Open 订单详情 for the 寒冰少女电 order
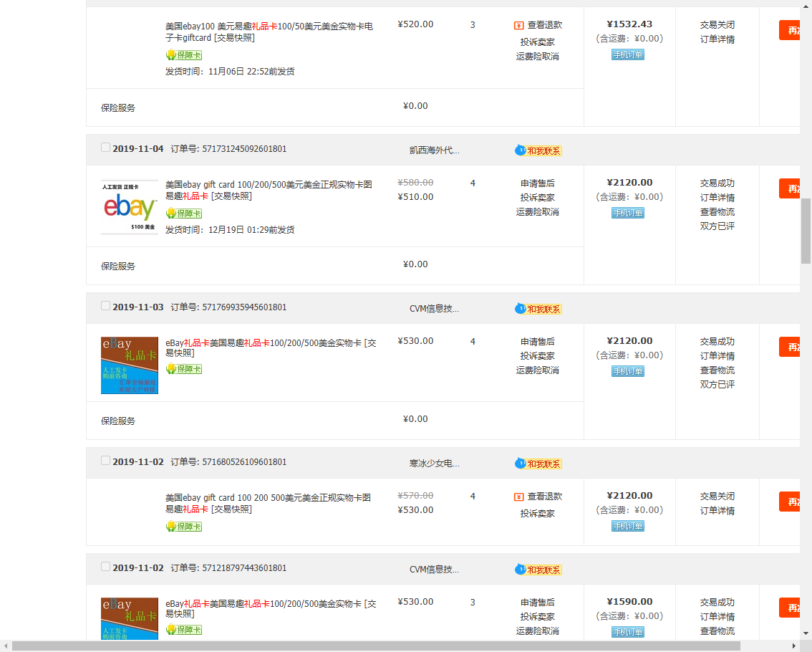 point(717,511)
